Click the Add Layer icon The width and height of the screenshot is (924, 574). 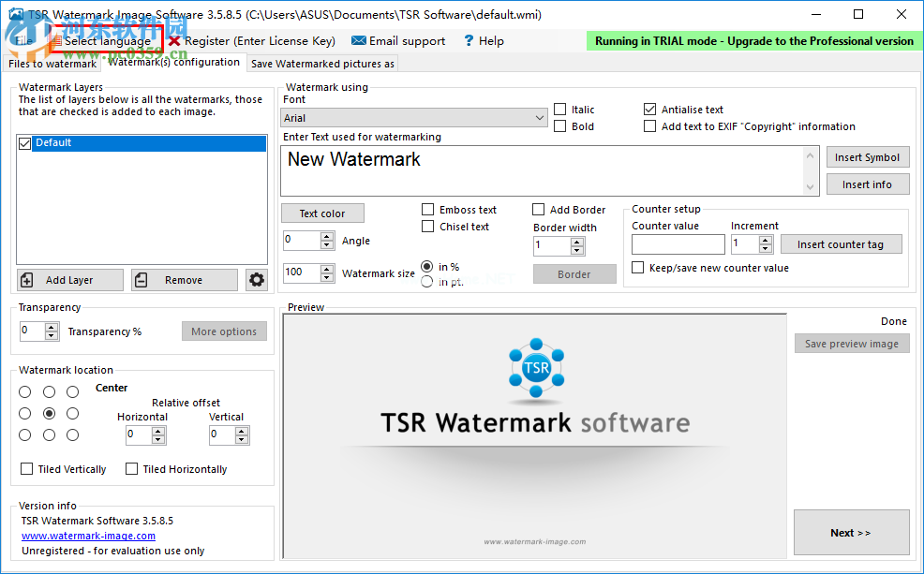coord(28,279)
